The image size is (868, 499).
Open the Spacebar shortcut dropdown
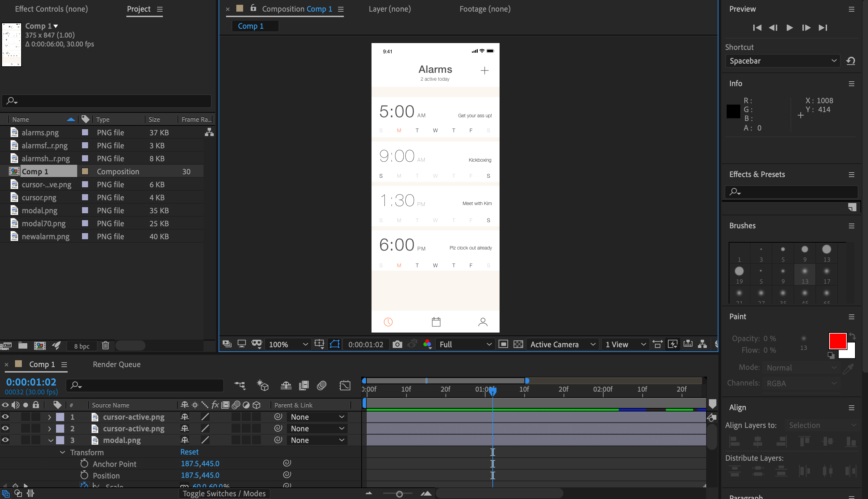[x=782, y=61]
